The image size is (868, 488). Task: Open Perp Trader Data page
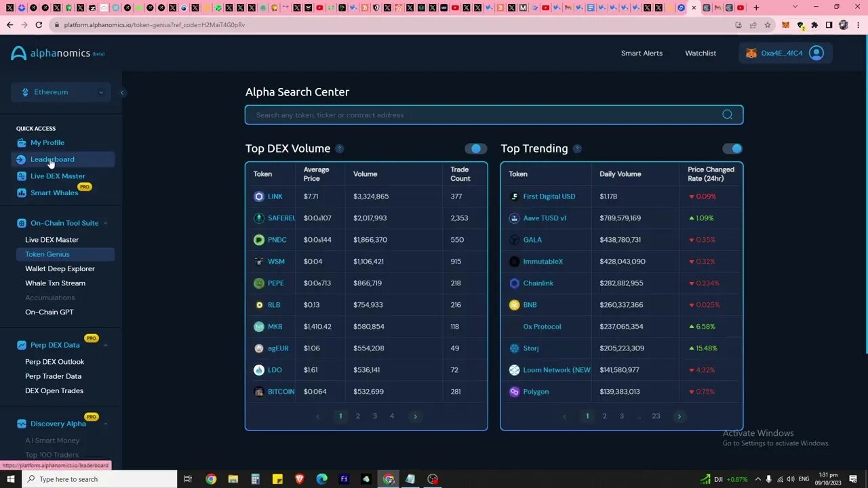[53, 376]
